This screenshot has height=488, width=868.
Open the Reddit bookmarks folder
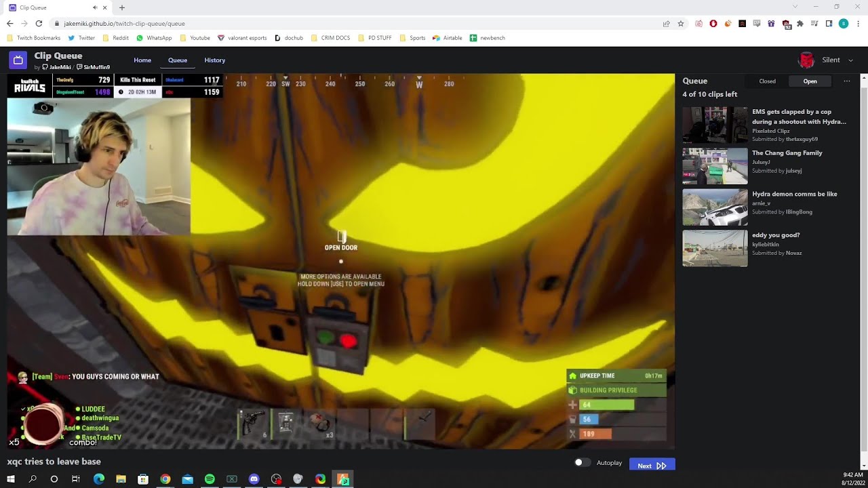coord(115,38)
